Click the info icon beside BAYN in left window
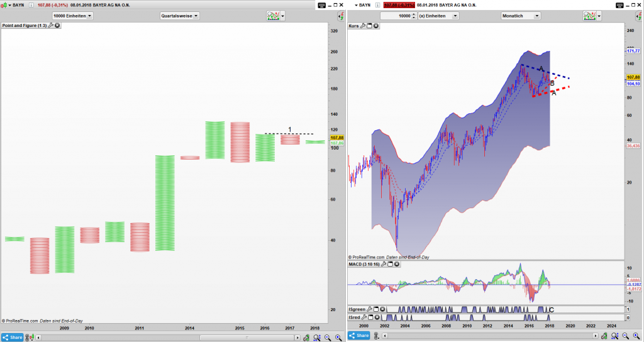This screenshot has height=342, width=644. (31, 5)
